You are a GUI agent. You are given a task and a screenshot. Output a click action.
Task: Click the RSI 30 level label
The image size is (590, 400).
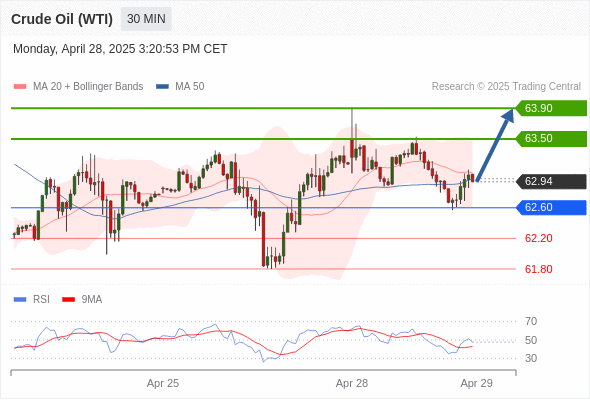pyautogui.click(x=531, y=358)
